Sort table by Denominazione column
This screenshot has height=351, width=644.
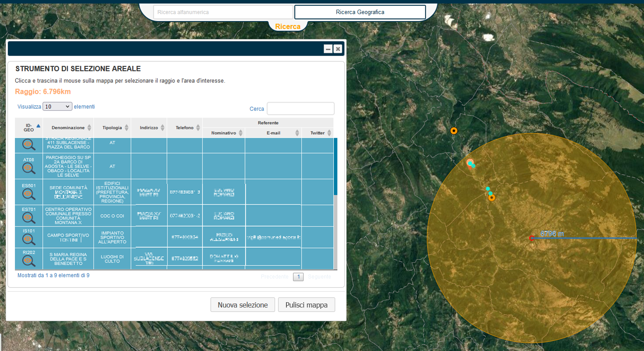click(68, 128)
